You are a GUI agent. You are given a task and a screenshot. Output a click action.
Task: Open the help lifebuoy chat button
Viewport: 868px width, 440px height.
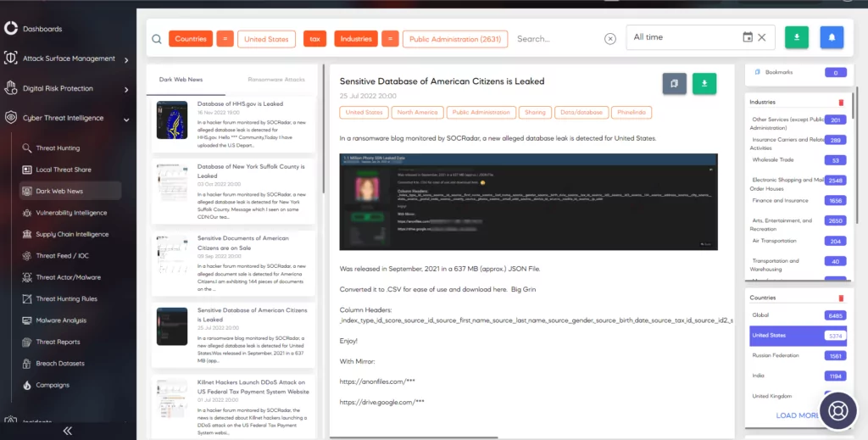tap(838, 410)
